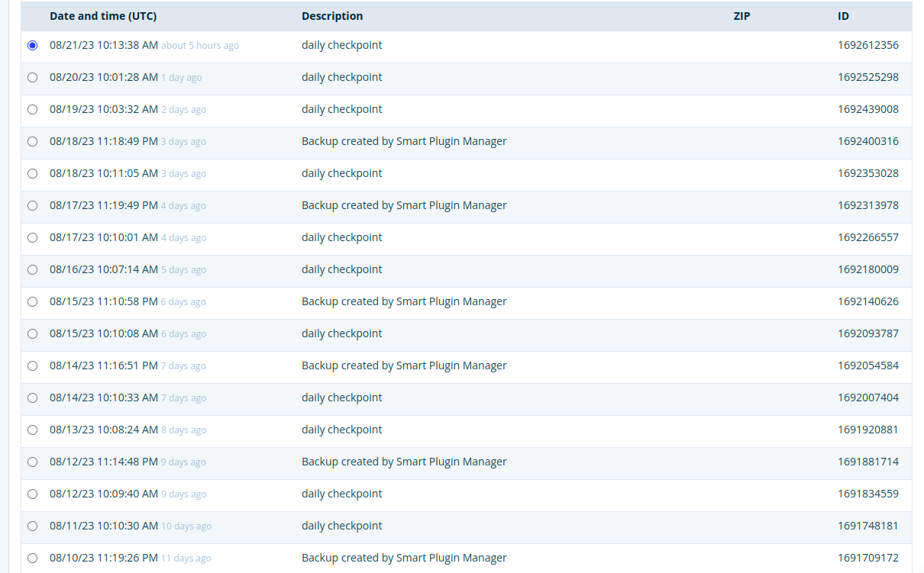Select the 08/17/23 11:19:49 PM backup radio
Viewport: 924px width, 573px height.
[x=32, y=206]
